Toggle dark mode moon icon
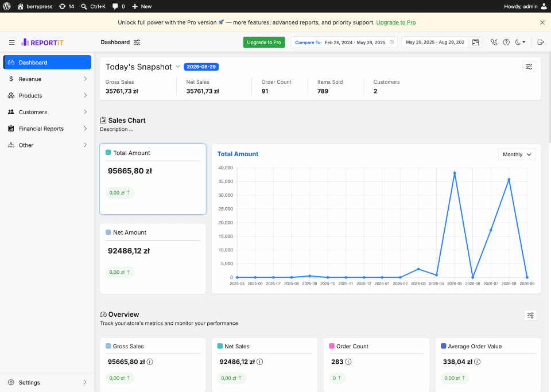 (520, 42)
